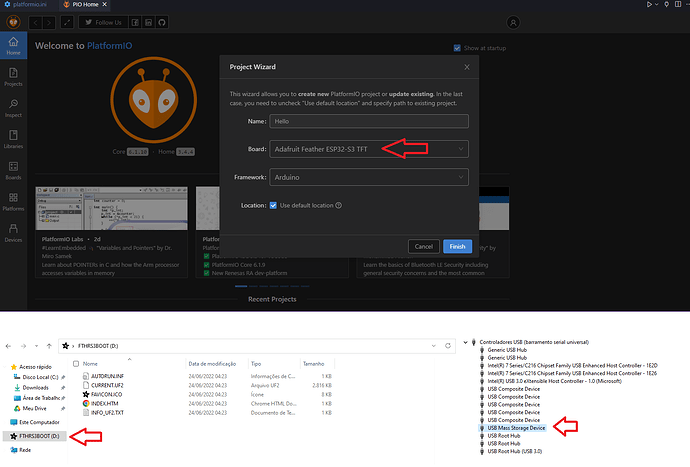Open the Libraries sidebar icon
Image resolution: width=690 pixels, height=467 pixels.
(x=13, y=139)
